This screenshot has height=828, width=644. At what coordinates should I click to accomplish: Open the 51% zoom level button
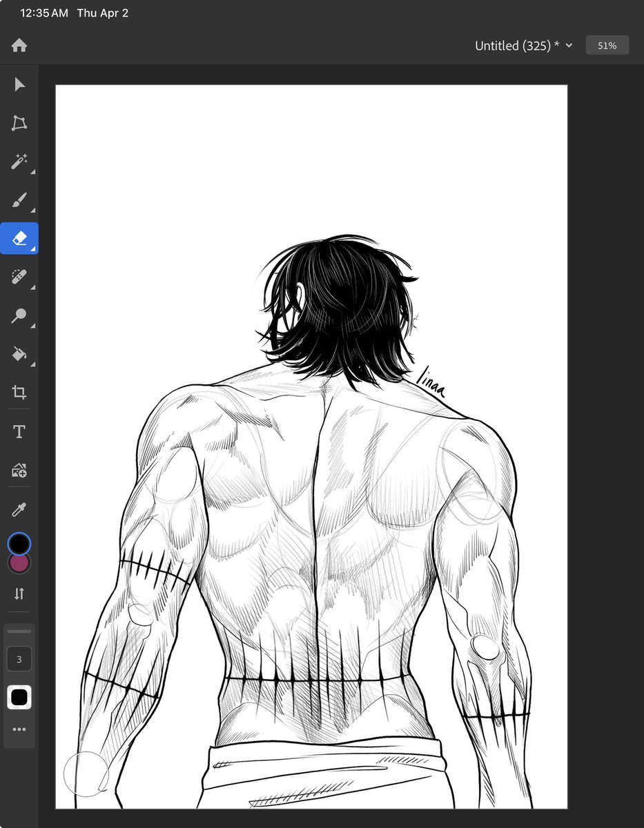click(x=607, y=46)
